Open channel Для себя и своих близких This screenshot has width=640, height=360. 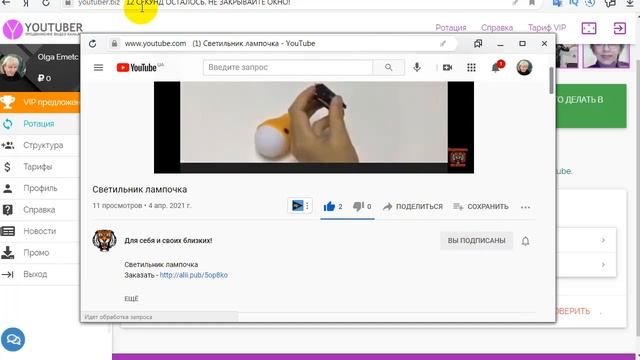pyautogui.click(x=168, y=240)
